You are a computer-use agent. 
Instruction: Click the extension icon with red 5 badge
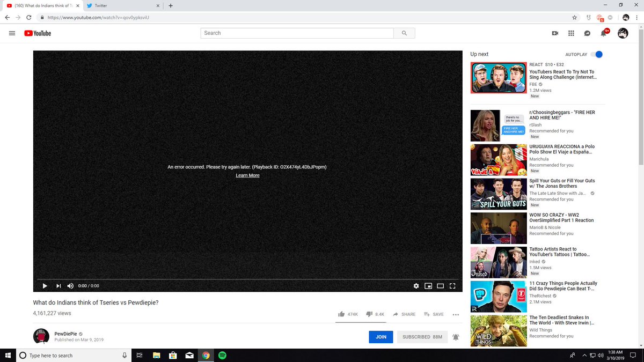pyautogui.click(x=601, y=18)
